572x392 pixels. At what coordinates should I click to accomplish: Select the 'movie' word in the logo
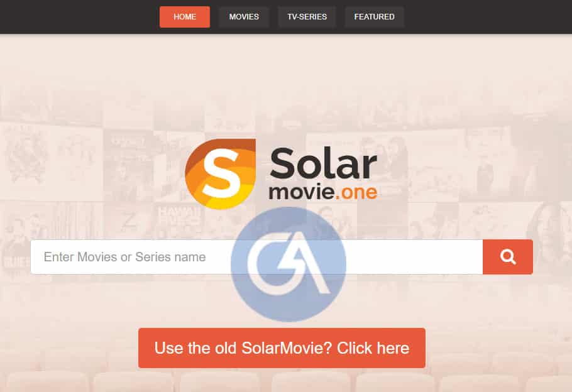[x=301, y=192]
